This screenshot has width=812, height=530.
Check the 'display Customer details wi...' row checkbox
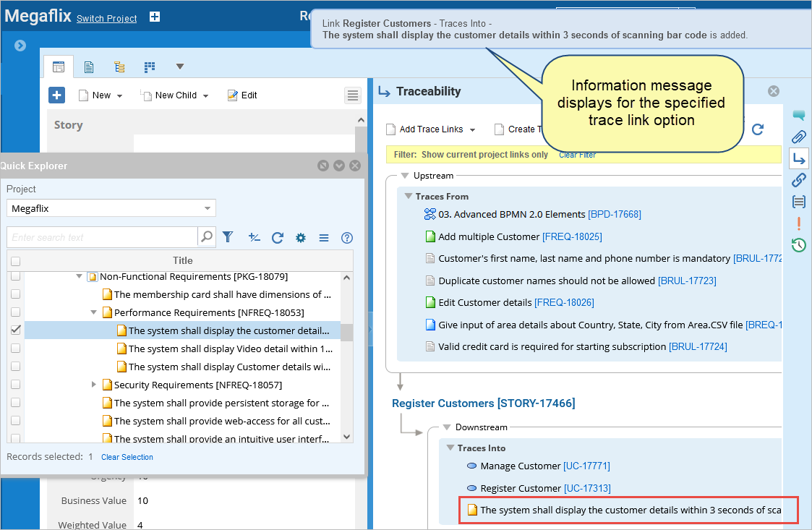point(15,367)
